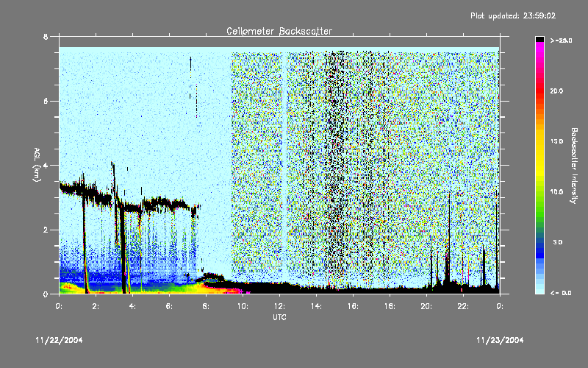Click the "Plot updated: 23:59:02" timestamp
588x368 pixels.
click(x=513, y=15)
